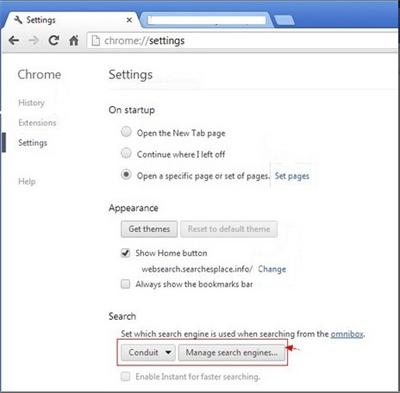Click the Appearance section heading
The image size is (400, 393).
pos(133,208)
